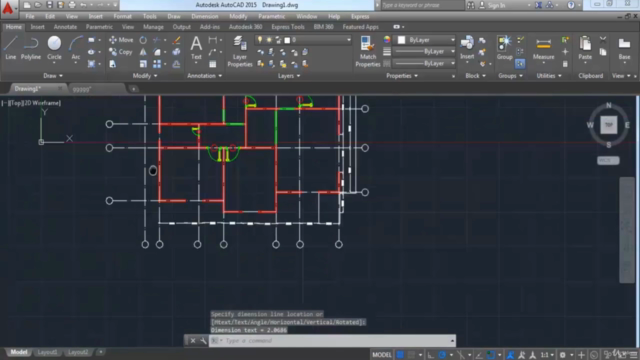The image size is (640, 360).
Task: Select the Arc tool
Action: [76, 48]
